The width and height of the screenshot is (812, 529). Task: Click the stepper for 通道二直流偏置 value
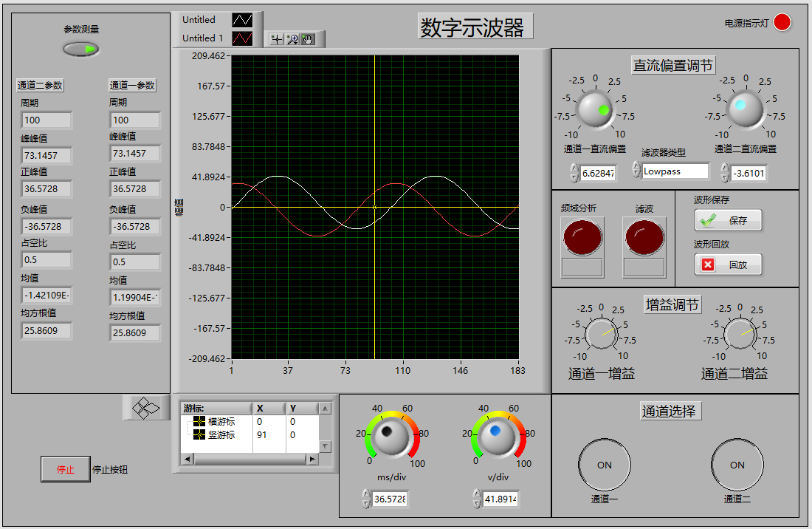point(725,173)
